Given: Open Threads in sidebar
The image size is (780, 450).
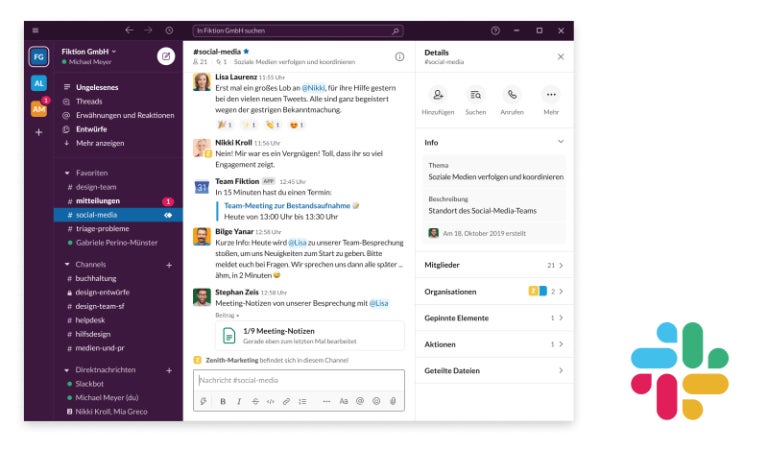Looking at the screenshot, I should pos(89,101).
